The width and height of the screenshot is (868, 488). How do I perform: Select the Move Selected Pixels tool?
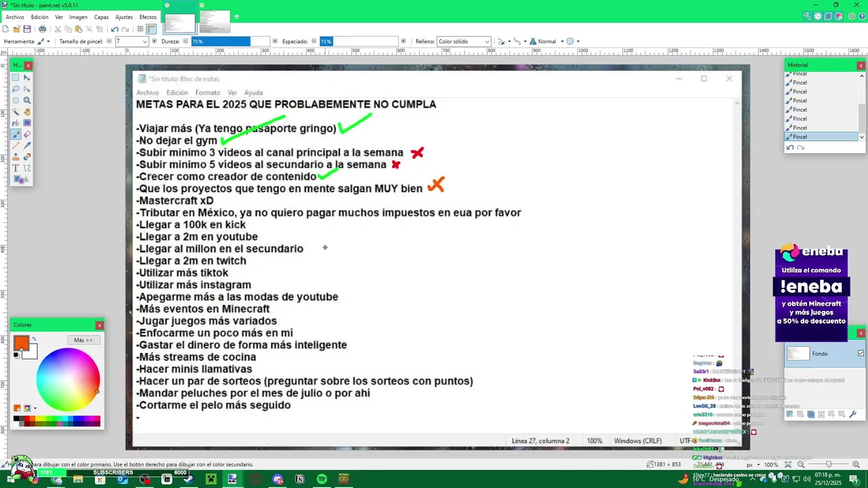pos(27,78)
